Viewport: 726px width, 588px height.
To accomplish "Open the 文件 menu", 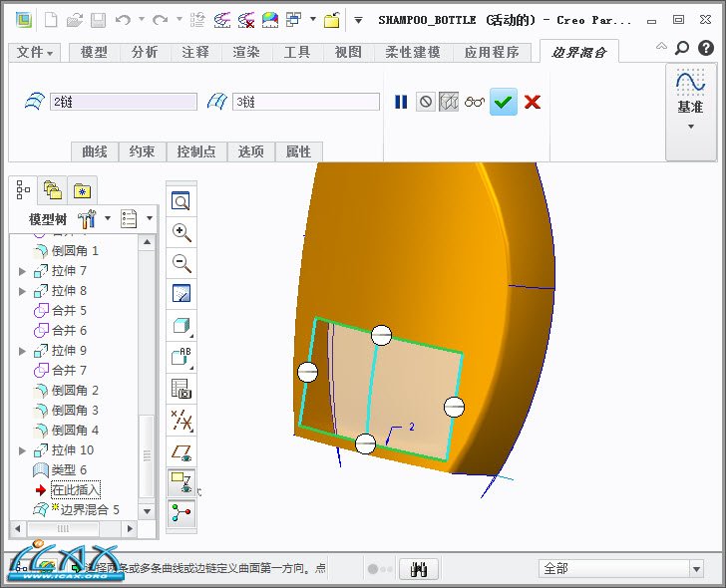I will pos(36,52).
